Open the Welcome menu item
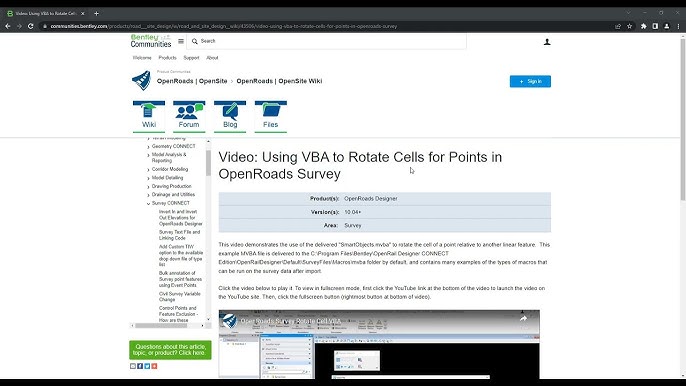 coord(142,58)
